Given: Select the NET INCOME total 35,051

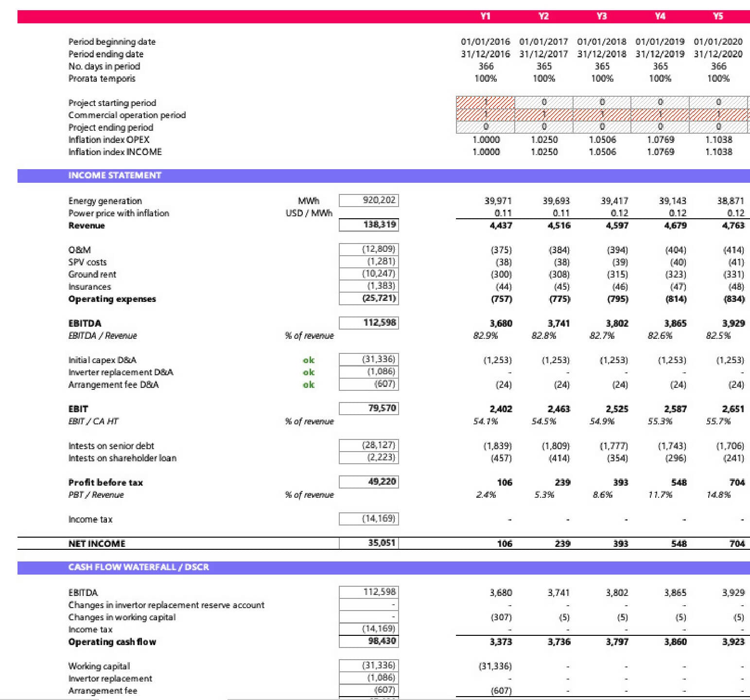Looking at the screenshot, I should (x=369, y=543).
